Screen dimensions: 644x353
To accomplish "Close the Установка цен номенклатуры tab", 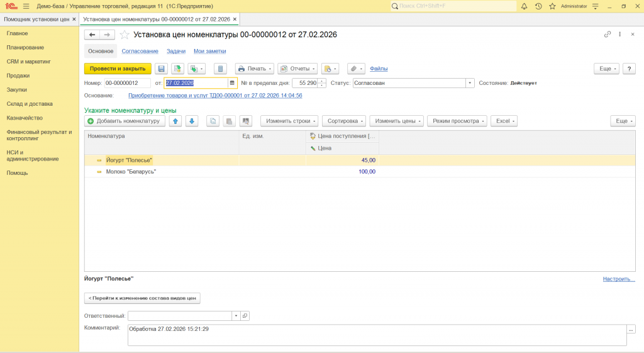I will click(x=235, y=20).
